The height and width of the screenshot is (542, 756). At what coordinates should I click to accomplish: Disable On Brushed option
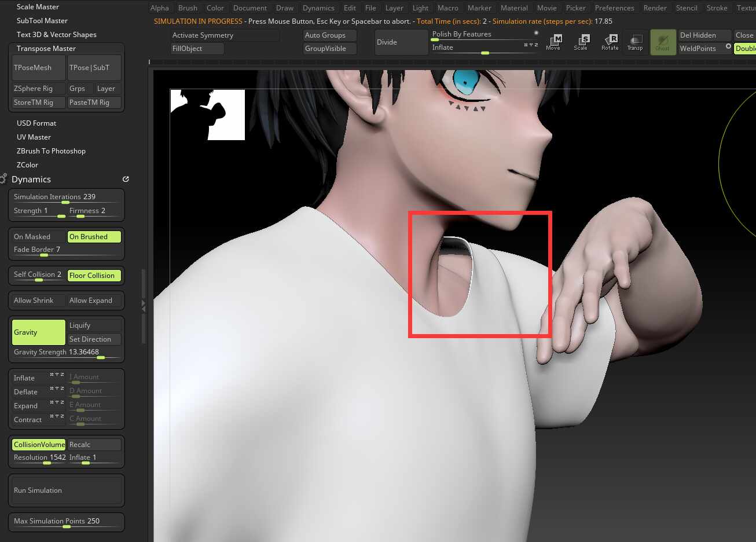[94, 236]
